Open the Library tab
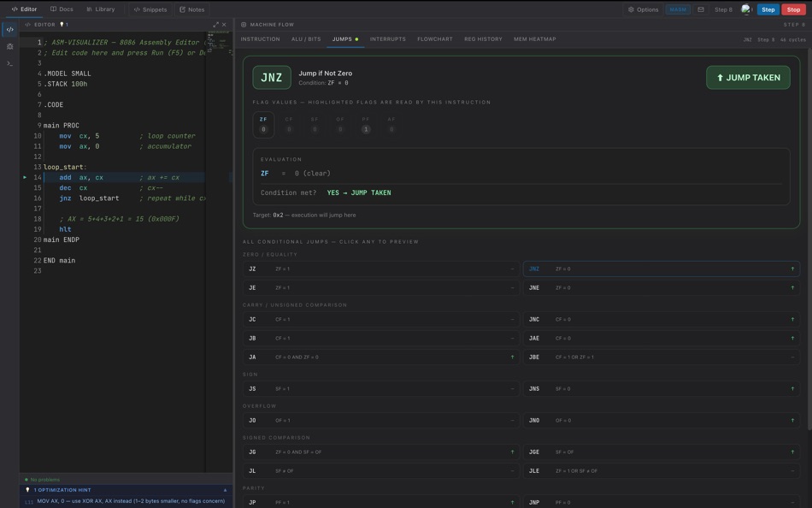The image size is (812, 508). [101, 9]
